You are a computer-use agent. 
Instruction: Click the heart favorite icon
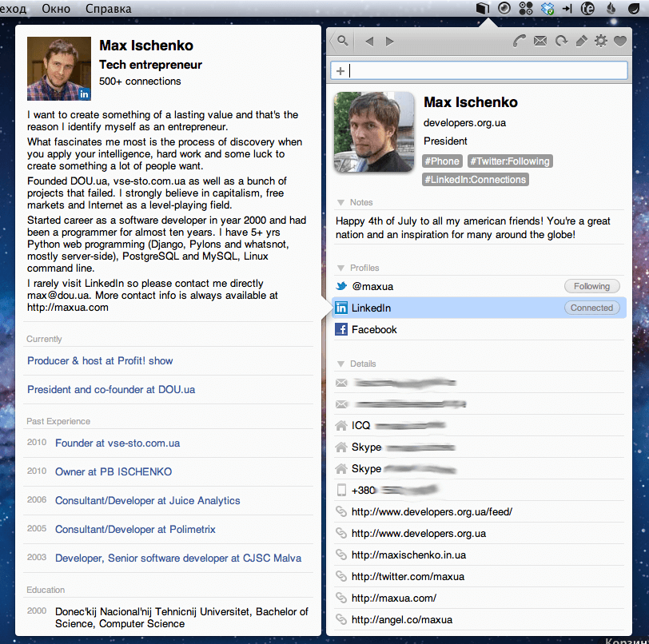(620, 41)
